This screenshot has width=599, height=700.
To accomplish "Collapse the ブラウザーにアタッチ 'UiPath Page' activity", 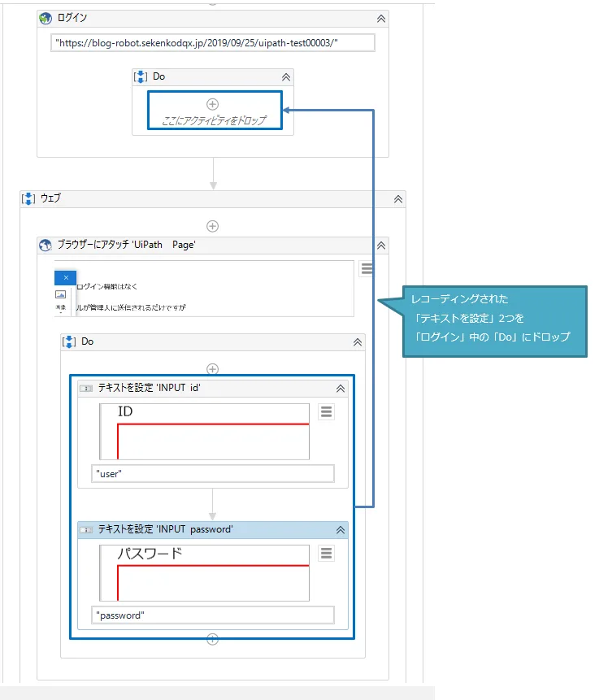I will tap(380, 245).
